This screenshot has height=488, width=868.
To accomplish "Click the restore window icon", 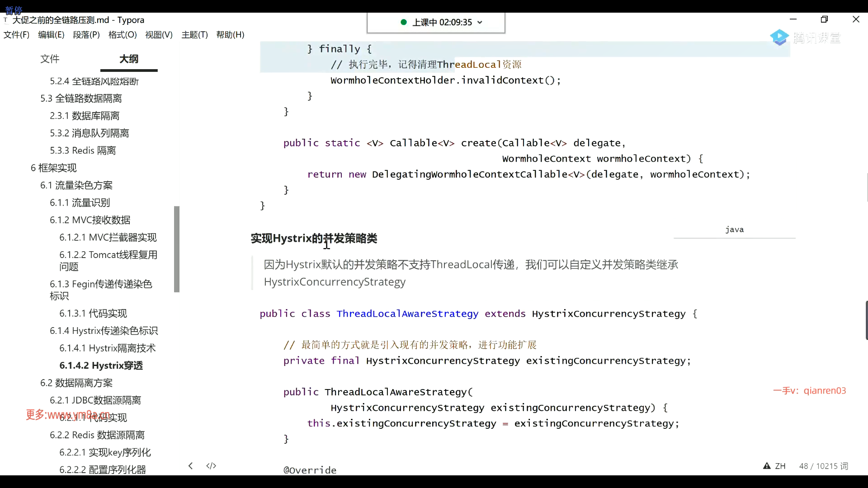I will [824, 19].
